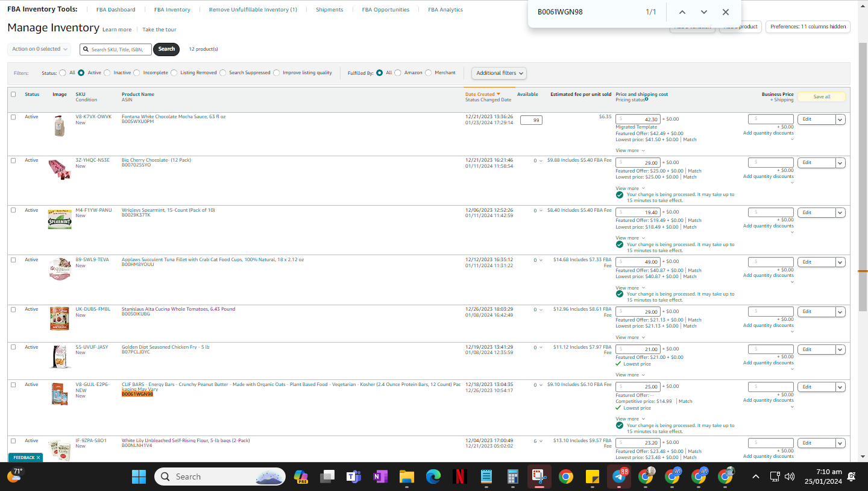This screenshot has height=491, width=868.
Task: Click the black Search button
Action: 166,49
